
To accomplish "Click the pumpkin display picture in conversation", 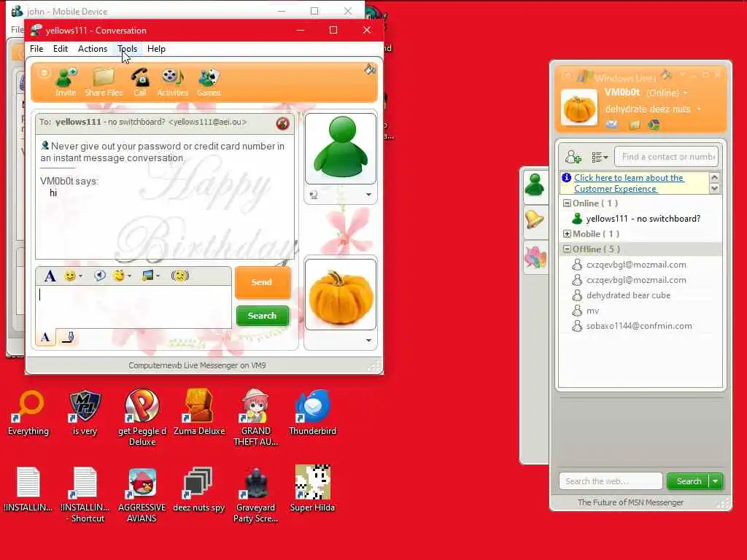I will click(x=341, y=295).
